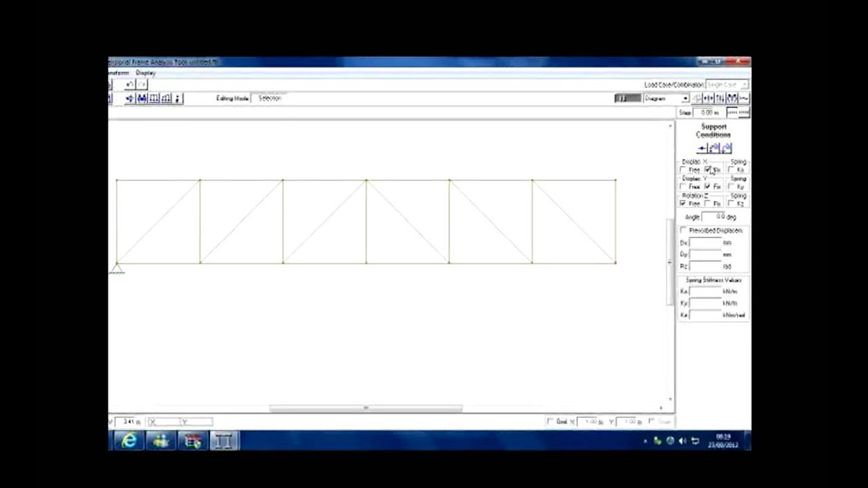This screenshot has height=488, width=868.
Task: Click first diagram result icon after Diagram dropdown
Action: tap(696, 98)
